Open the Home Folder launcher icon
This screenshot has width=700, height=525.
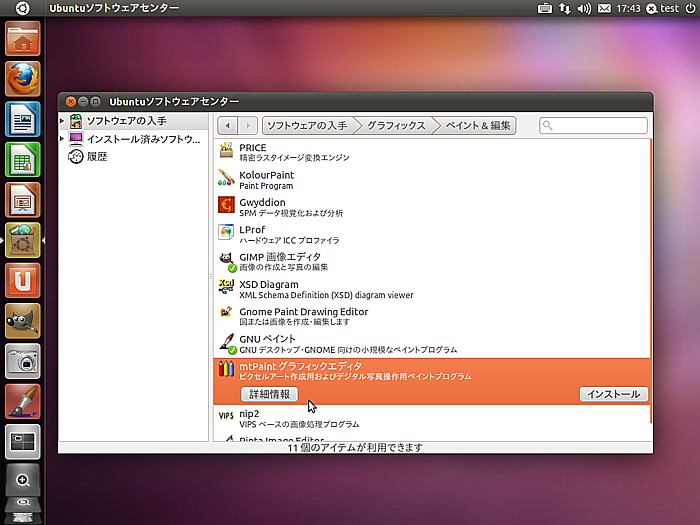pos(23,39)
